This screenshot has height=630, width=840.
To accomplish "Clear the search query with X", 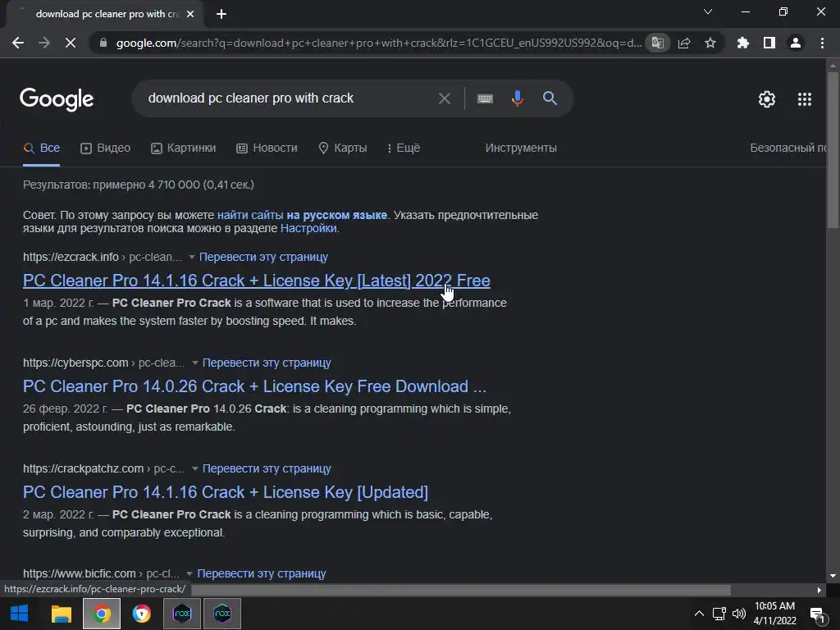I will [444, 98].
